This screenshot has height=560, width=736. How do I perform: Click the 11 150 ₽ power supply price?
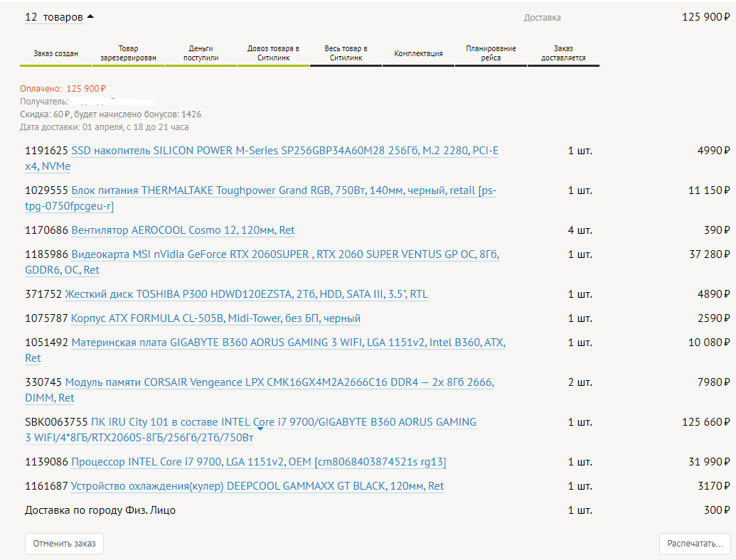pos(709,191)
